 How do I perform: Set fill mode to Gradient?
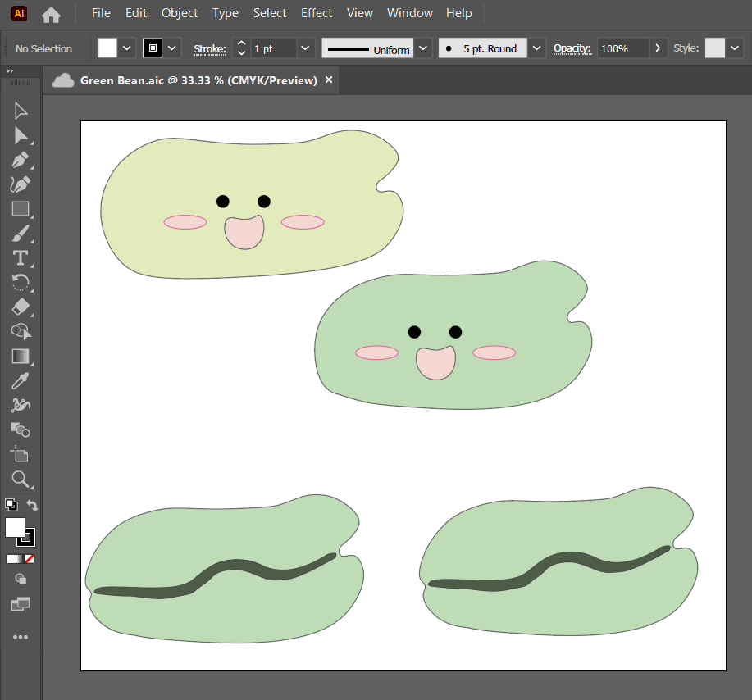21,559
